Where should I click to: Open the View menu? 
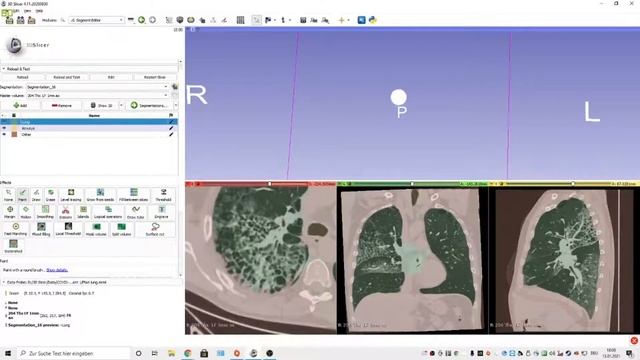[x=27, y=11]
